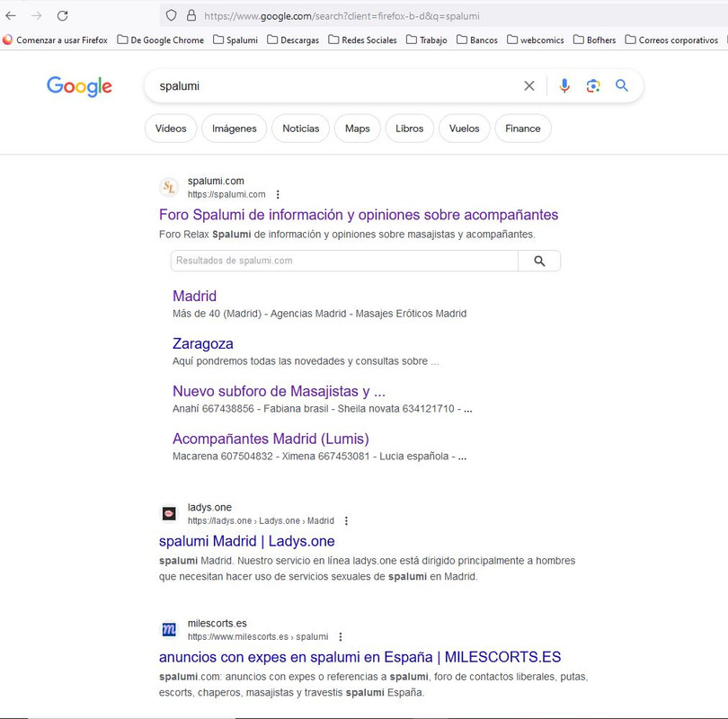Switch to Maps results tab
The image size is (728, 719).
coord(358,129)
